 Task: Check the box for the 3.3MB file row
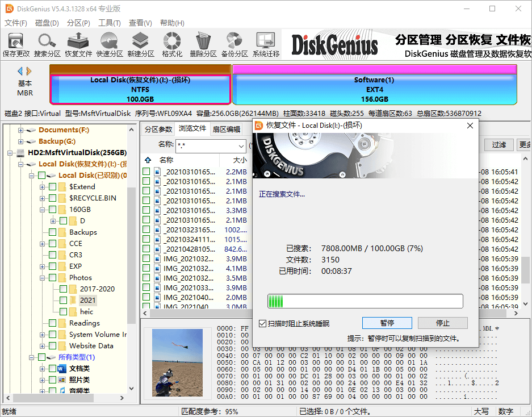146,210
